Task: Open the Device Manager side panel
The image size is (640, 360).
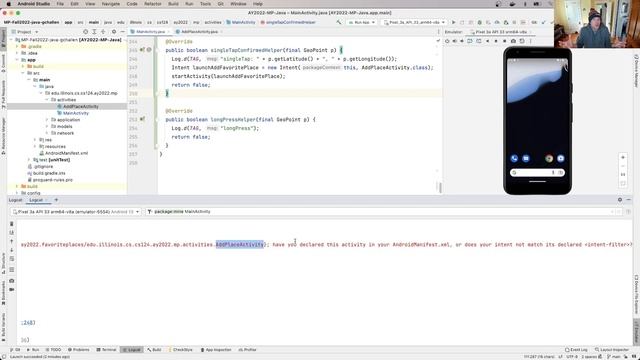Action: [636, 71]
